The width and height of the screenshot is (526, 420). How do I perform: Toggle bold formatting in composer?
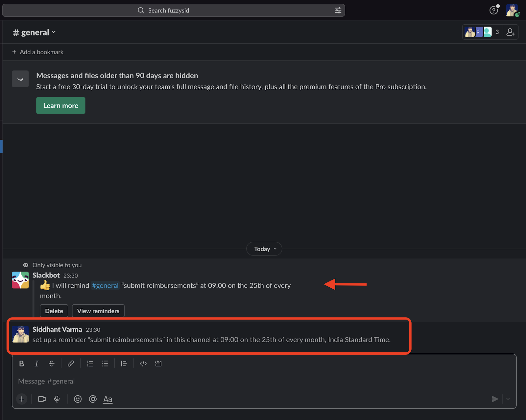pyautogui.click(x=22, y=364)
